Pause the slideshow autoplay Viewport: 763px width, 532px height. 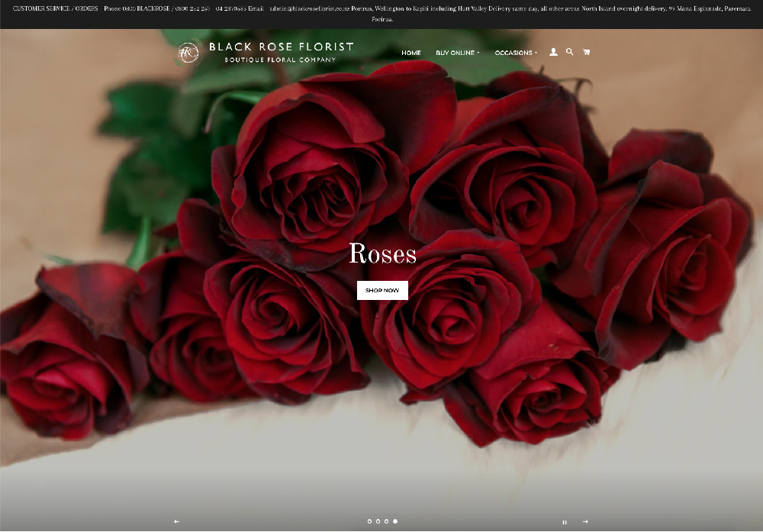tap(565, 522)
